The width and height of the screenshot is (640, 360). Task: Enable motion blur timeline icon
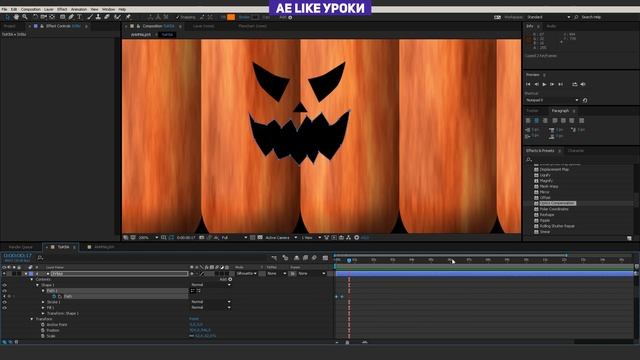314,258
